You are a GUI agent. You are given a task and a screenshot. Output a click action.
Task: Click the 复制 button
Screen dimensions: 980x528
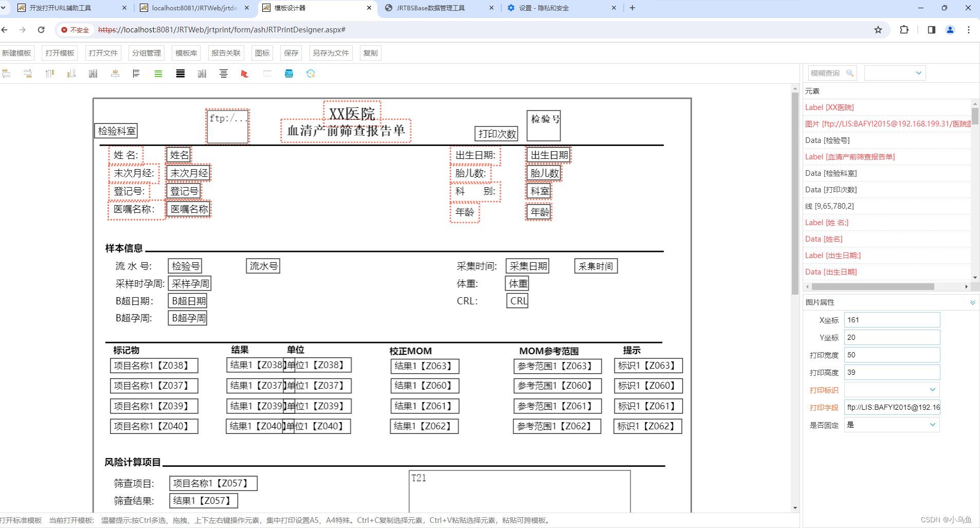(370, 53)
